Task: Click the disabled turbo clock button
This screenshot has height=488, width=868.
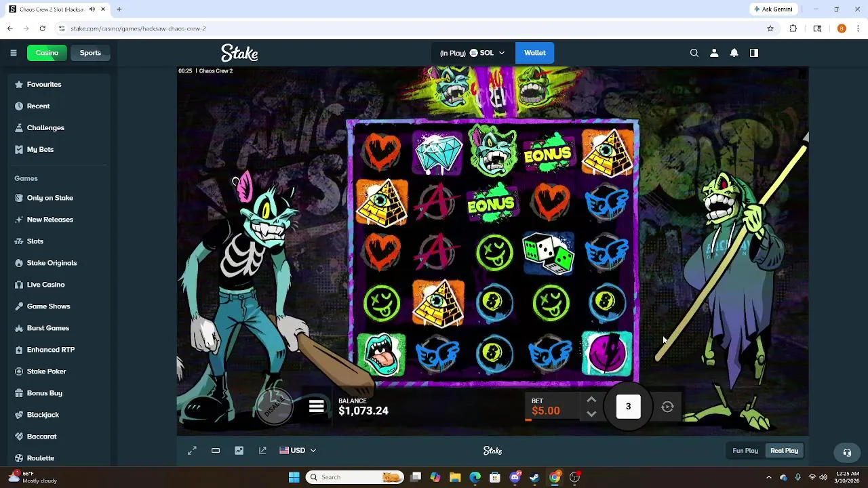Action: [x=275, y=407]
